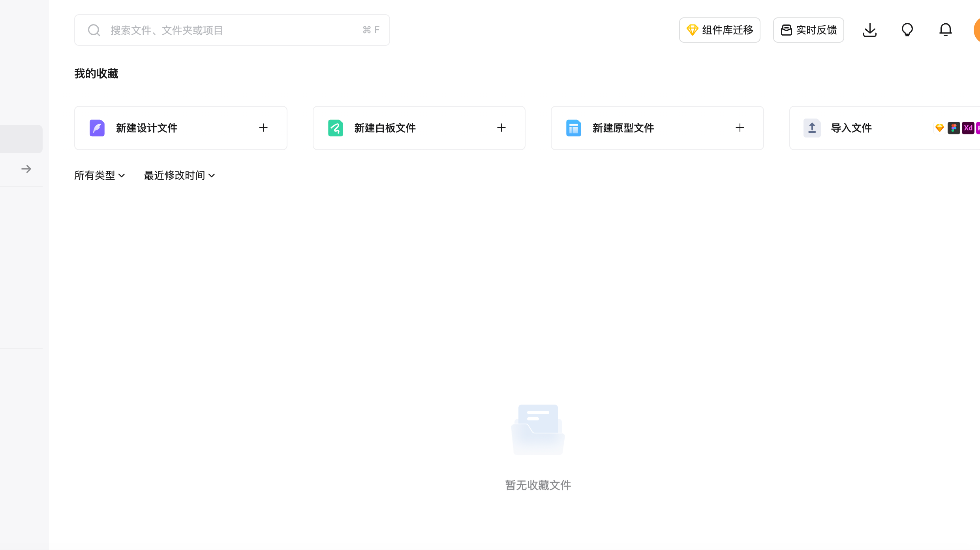
Task: Click the Sketch diamond import icon
Action: pos(940,128)
